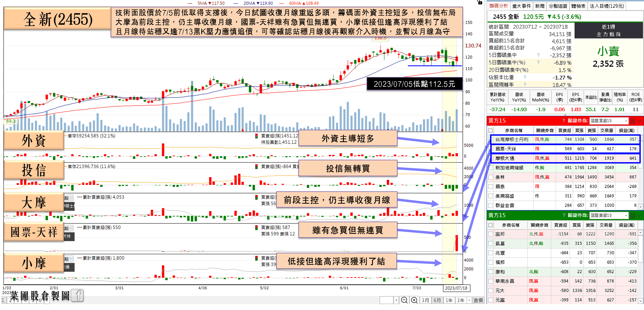Click the down arrow of the 賣方15 list scrollbar
The height and width of the screenshot is (310, 644).
pyautogui.click(x=640, y=301)
